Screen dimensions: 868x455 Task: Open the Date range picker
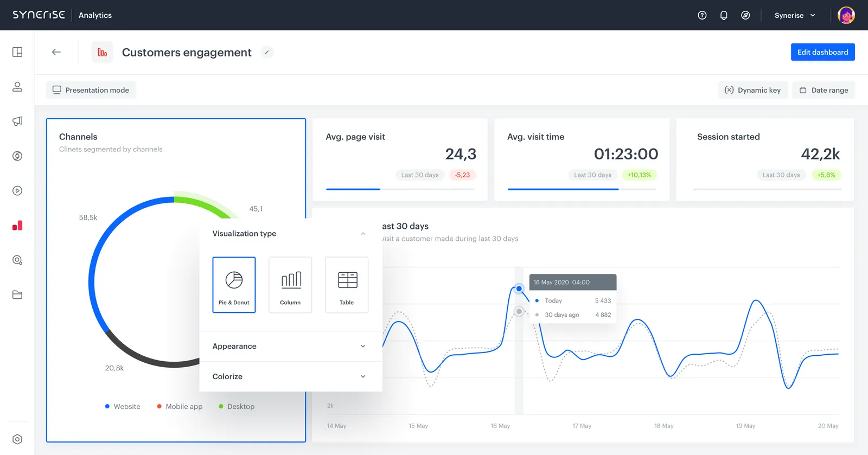[824, 90]
